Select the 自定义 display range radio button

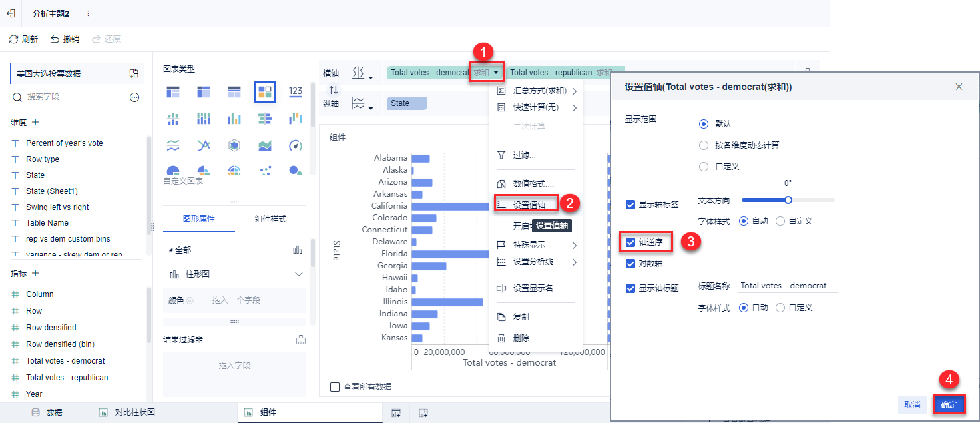[704, 166]
